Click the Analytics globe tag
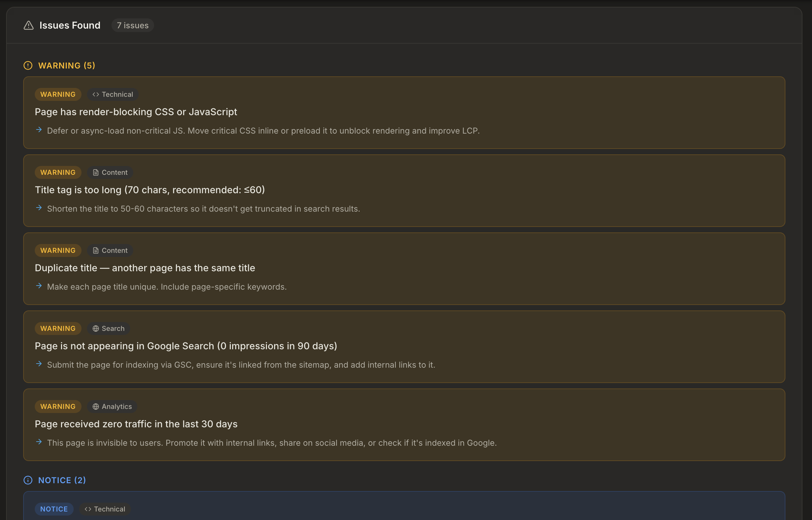The width and height of the screenshot is (812, 520). (x=112, y=407)
